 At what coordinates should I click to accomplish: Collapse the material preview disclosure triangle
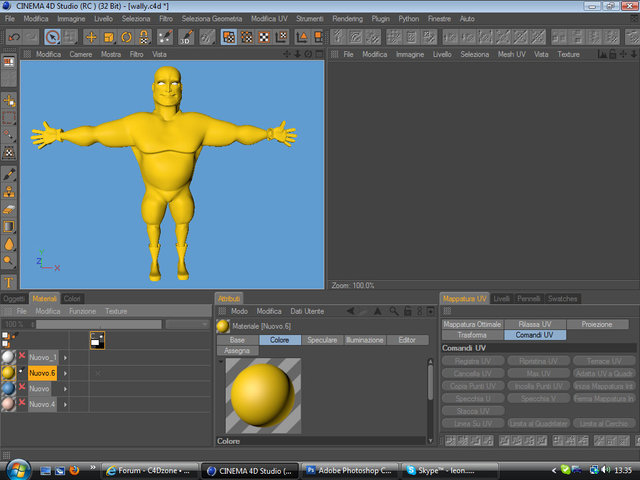pos(220,361)
